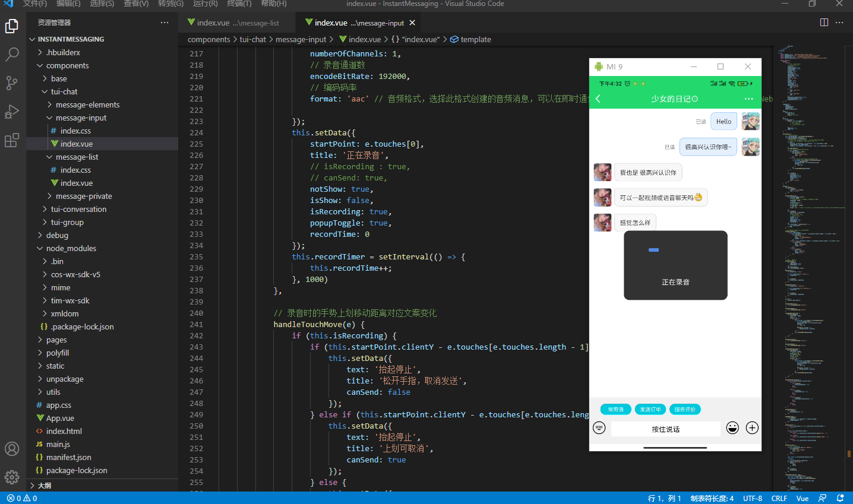Open main.js in the explorer
Screen dimensions: 853x504
pos(102,444)
